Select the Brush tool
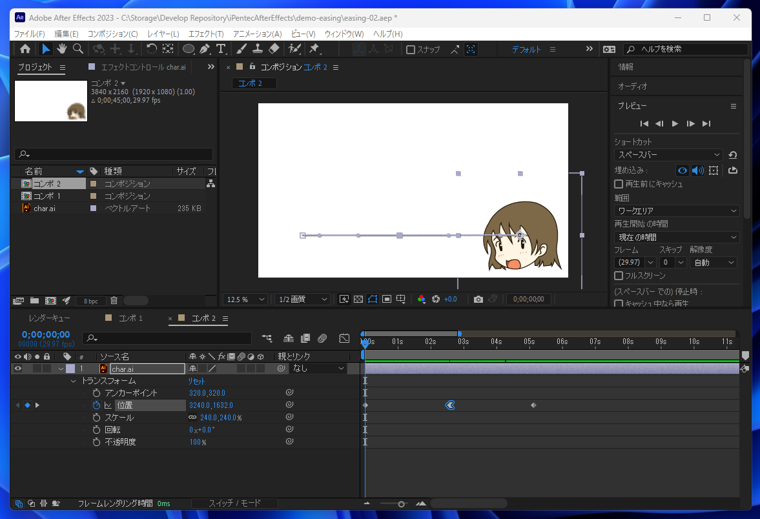 click(x=241, y=49)
